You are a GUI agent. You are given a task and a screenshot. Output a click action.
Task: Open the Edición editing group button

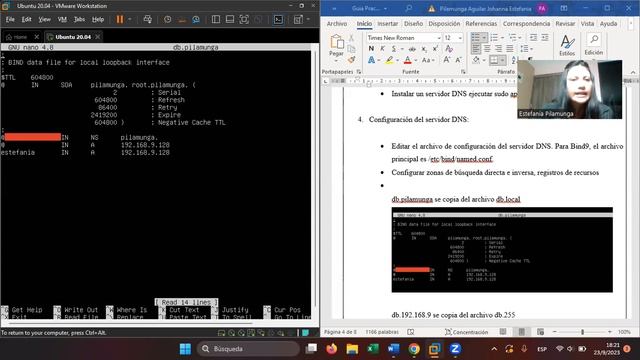pos(593,45)
